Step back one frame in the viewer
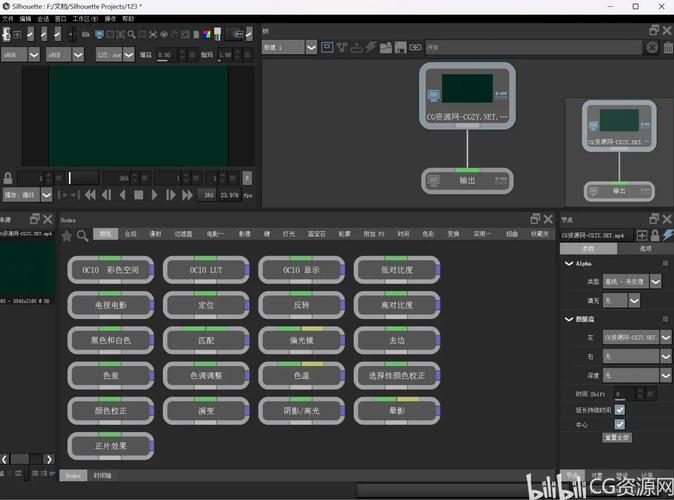The height and width of the screenshot is (500, 674). click(x=106, y=195)
